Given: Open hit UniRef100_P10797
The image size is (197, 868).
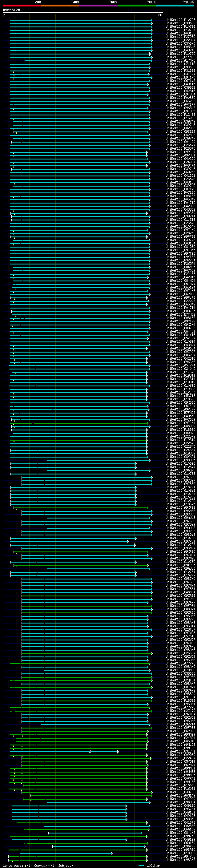Looking at the screenshot, I should 180,30.
